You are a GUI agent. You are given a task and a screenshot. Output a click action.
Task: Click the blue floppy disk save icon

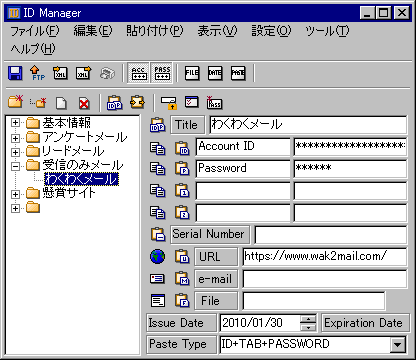click(15, 73)
